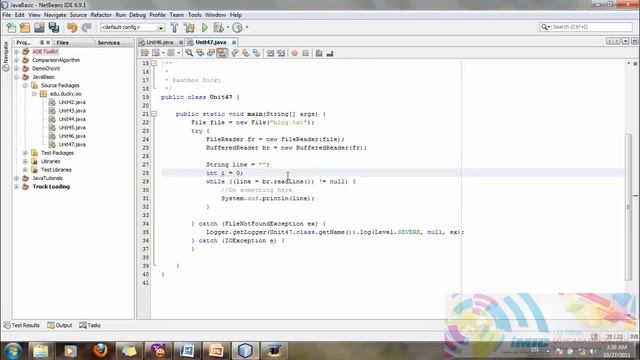640x360 pixels.
Task: Click the New Project toolbar icon
Action: [x=25, y=27]
